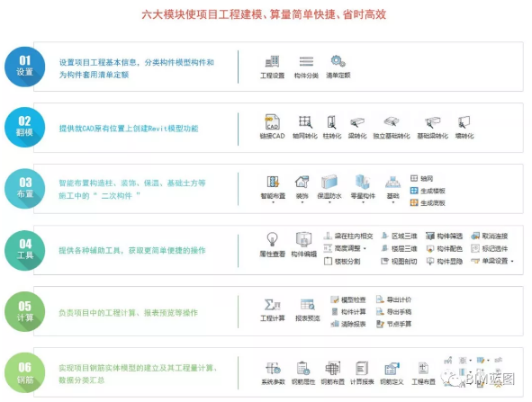Select the 标记选件 mark selection tool
This screenshot has height=402, width=532.
coord(490,248)
